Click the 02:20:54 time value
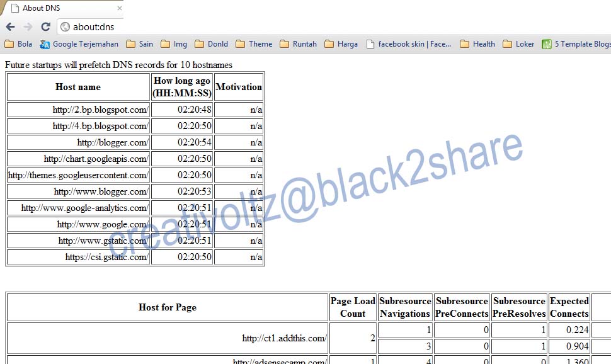Image resolution: width=611 pixels, height=364 pixels. coord(195,142)
